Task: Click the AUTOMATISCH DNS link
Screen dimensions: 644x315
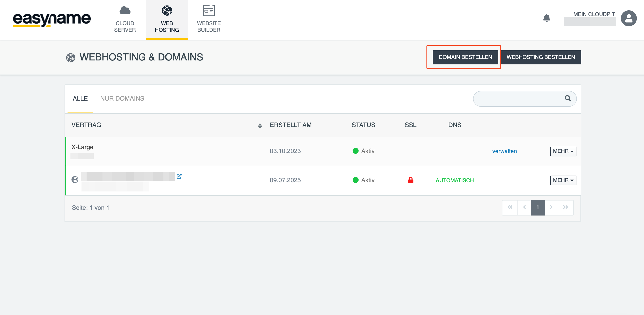Action: click(x=454, y=180)
